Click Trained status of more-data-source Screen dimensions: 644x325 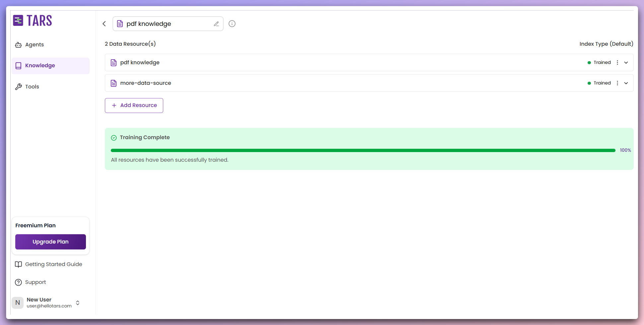click(x=599, y=83)
